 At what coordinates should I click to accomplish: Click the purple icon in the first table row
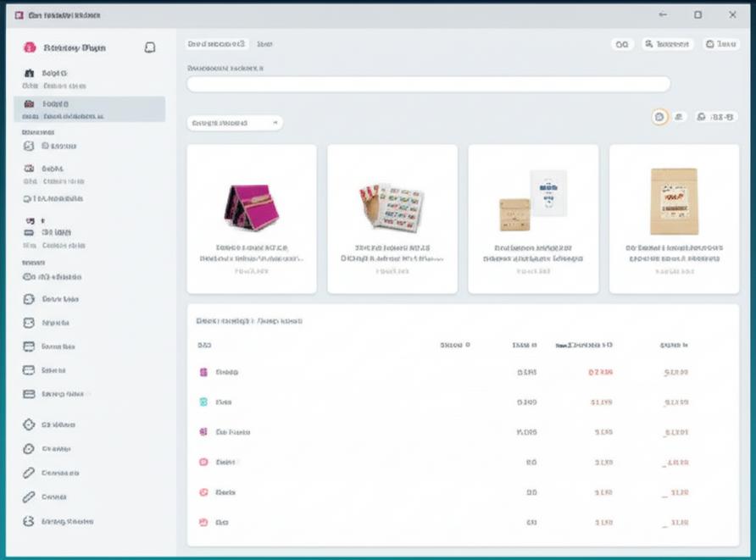coord(203,372)
